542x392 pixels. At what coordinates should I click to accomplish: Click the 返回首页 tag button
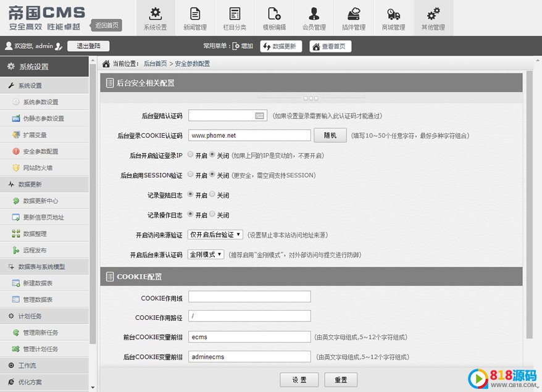pos(106,25)
